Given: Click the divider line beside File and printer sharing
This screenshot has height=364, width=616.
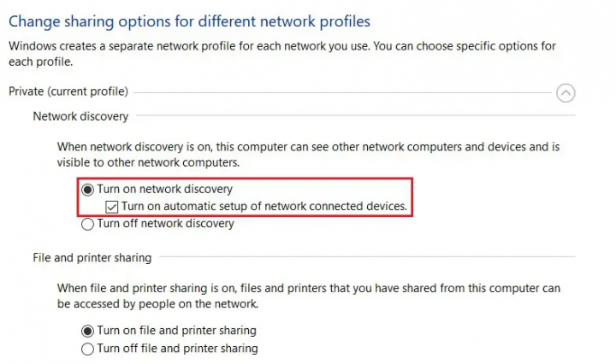Looking at the screenshot, I should pos(368,257).
